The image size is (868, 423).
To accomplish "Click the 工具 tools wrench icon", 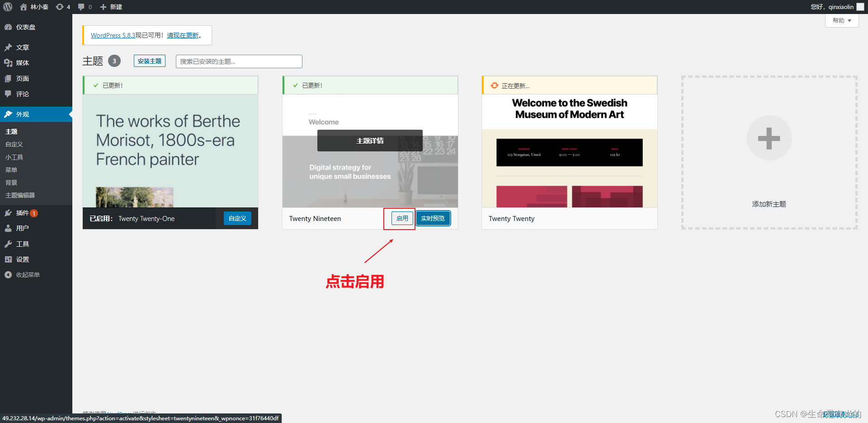I will (8, 244).
